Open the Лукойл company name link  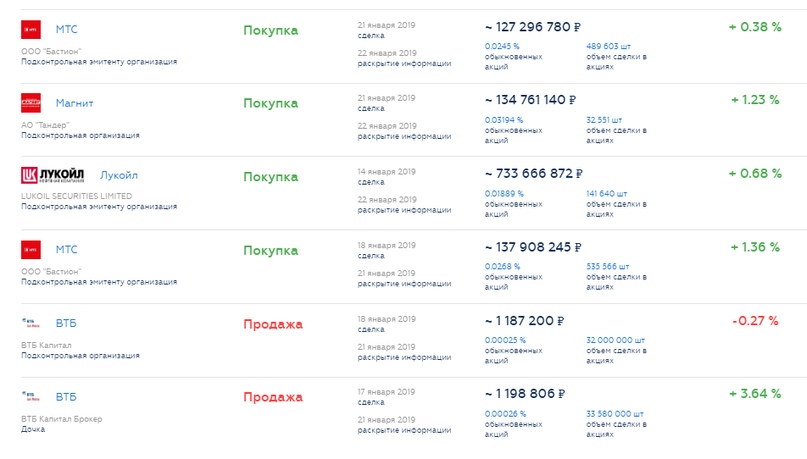(x=120, y=175)
